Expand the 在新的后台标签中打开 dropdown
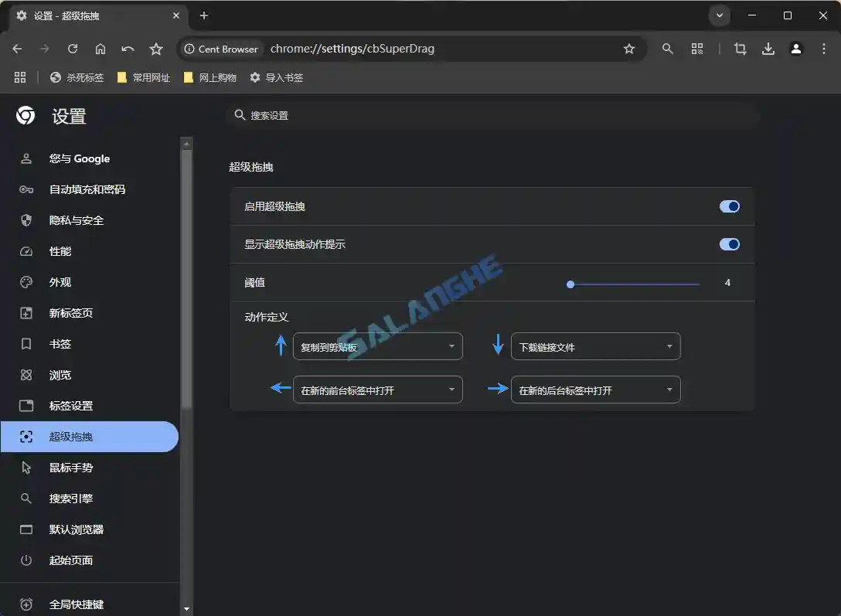This screenshot has height=616, width=841. [x=595, y=390]
